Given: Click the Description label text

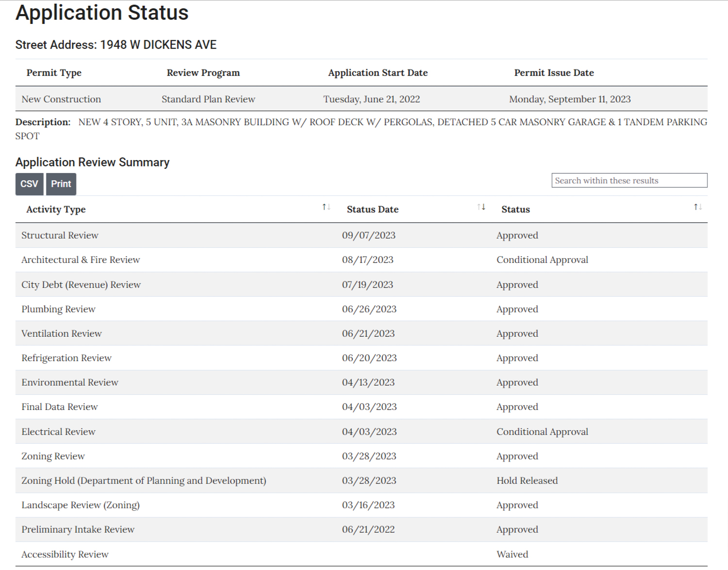Looking at the screenshot, I should [x=43, y=122].
